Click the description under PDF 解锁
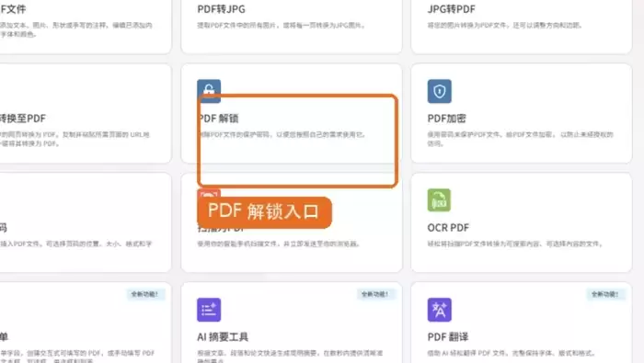The width and height of the screenshot is (644, 363). click(282, 134)
